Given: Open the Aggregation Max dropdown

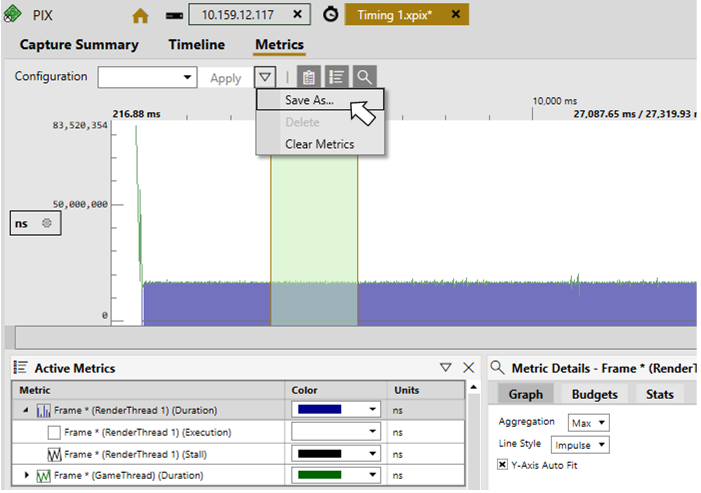Looking at the screenshot, I should click(x=588, y=422).
